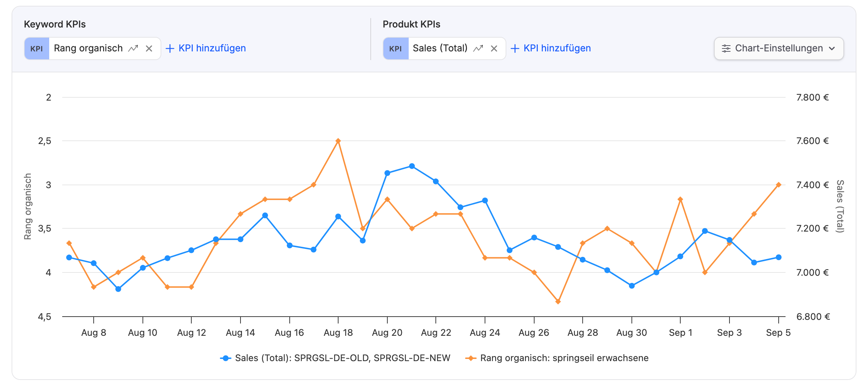Select the blue data point at Aug 9
Viewport: 868px width, 385px height.
pyautogui.click(x=118, y=289)
